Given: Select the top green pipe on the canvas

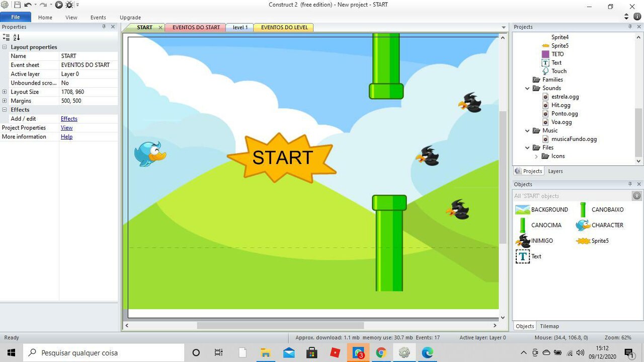Looking at the screenshot, I should click(x=386, y=66).
